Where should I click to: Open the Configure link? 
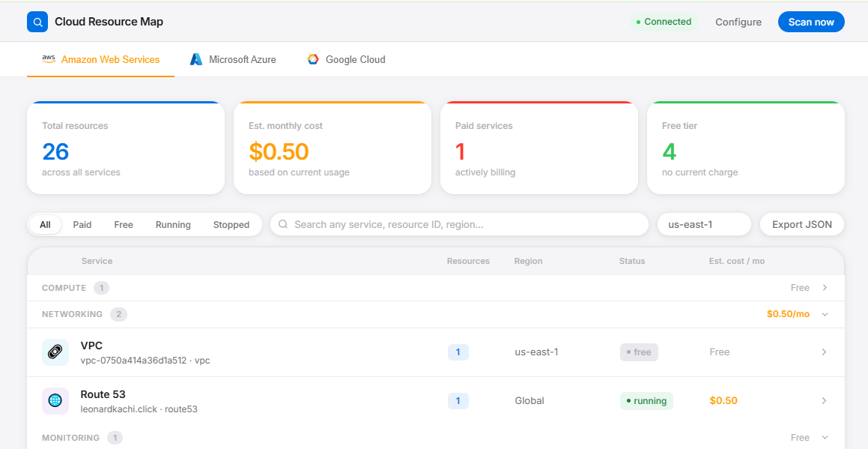[x=738, y=22]
